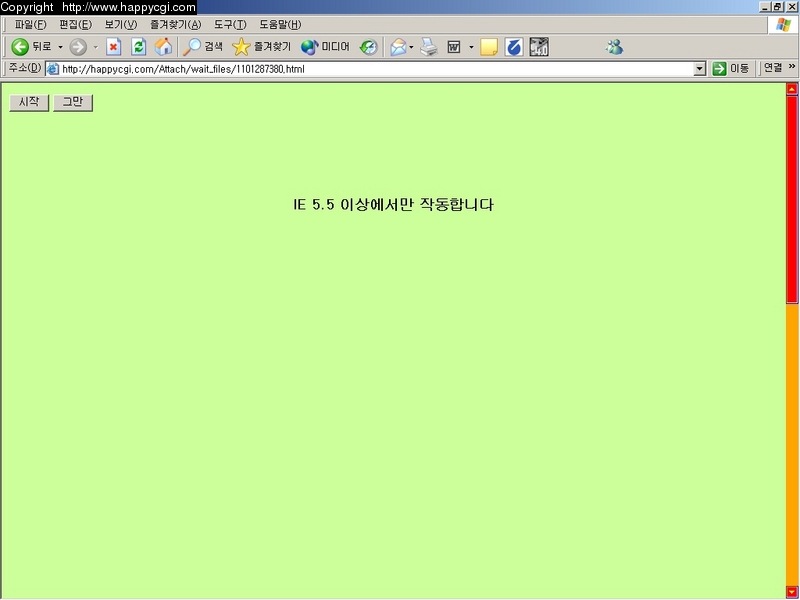Expand the Edit dropdown arrow
Image resolution: width=800 pixels, height=600 pixels.
471,47
